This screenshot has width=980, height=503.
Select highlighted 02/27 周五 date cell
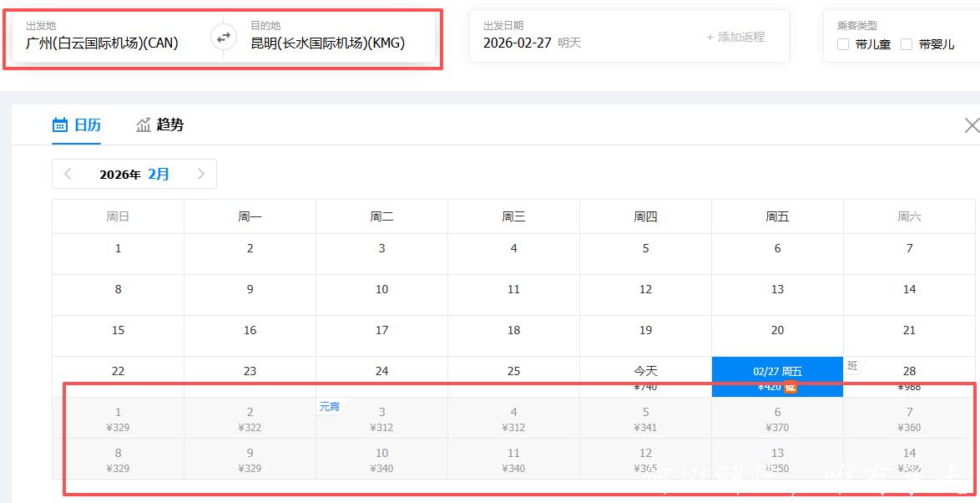click(x=777, y=377)
